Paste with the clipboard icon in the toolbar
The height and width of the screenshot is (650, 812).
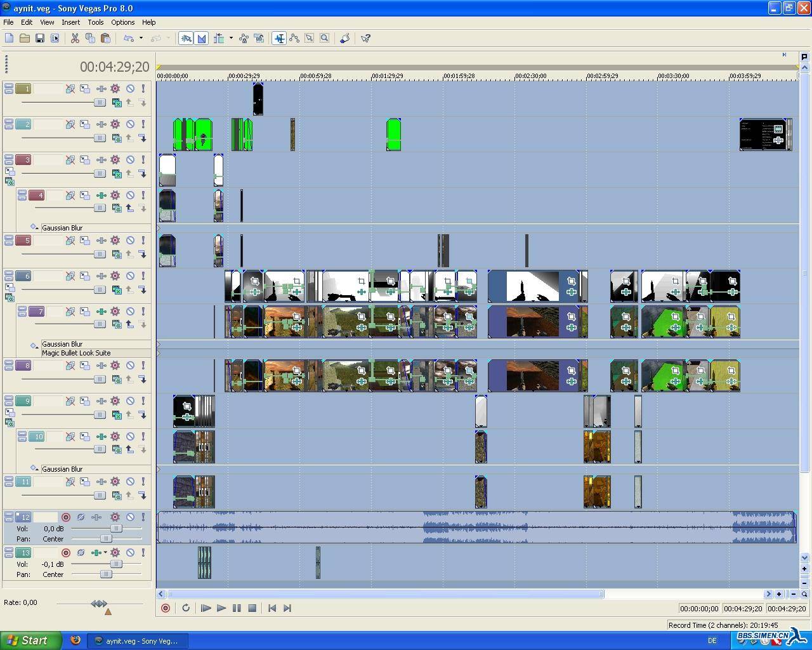click(105, 38)
